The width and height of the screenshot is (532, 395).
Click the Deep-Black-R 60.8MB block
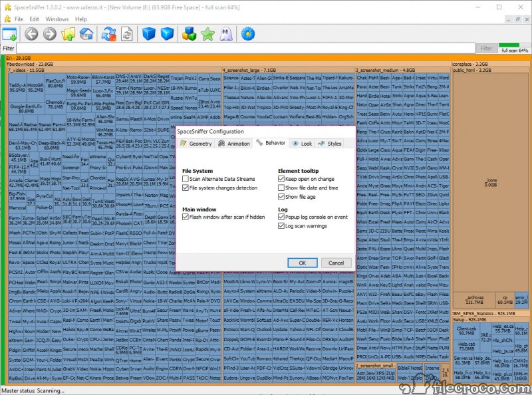(x=51, y=145)
